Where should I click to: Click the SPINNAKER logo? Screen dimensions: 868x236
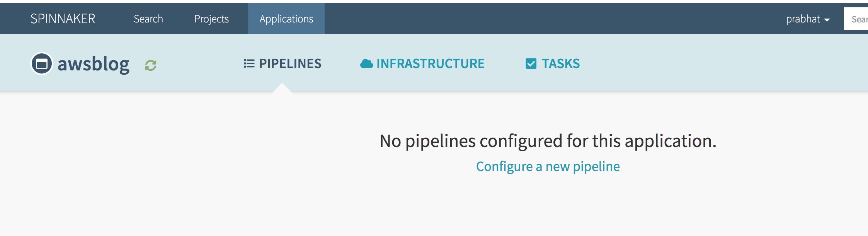point(63,19)
